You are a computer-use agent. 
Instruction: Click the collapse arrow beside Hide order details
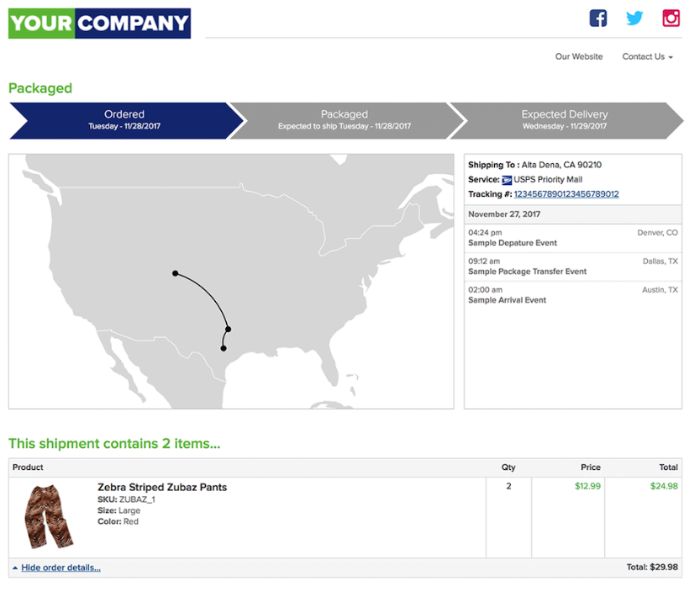pos(15,568)
